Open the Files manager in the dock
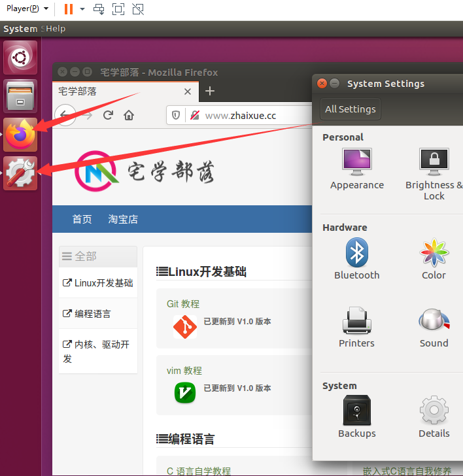The image size is (463, 476). [x=20, y=96]
